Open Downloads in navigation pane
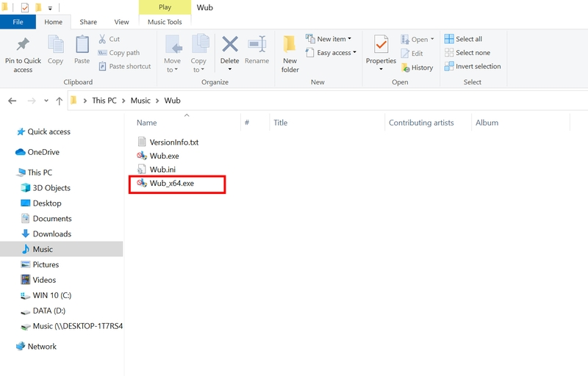The height and width of the screenshot is (376, 588). 46,234
